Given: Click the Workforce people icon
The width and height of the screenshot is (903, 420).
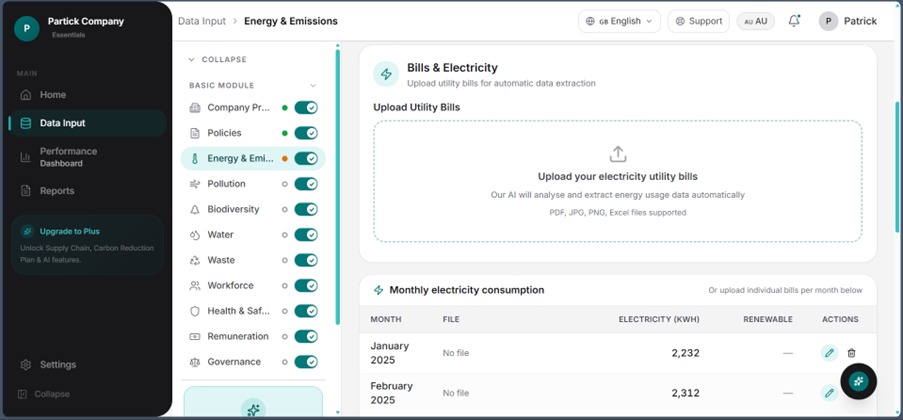Looking at the screenshot, I should [x=195, y=286].
